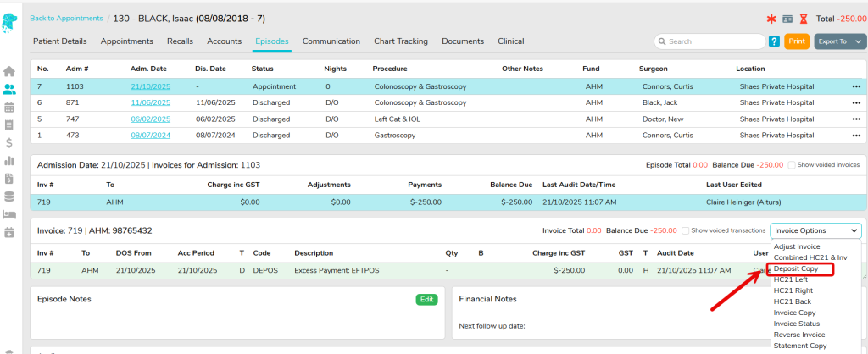Enable Show voided invoices checkbox
Image resolution: width=868 pixels, height=354 pixels.
click(x=792, y=165)
